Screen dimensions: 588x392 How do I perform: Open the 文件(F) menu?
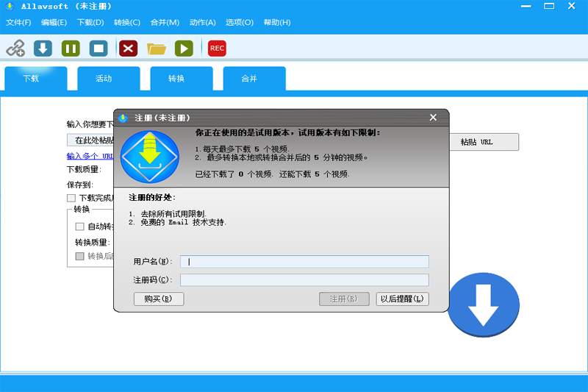[18, 22]
